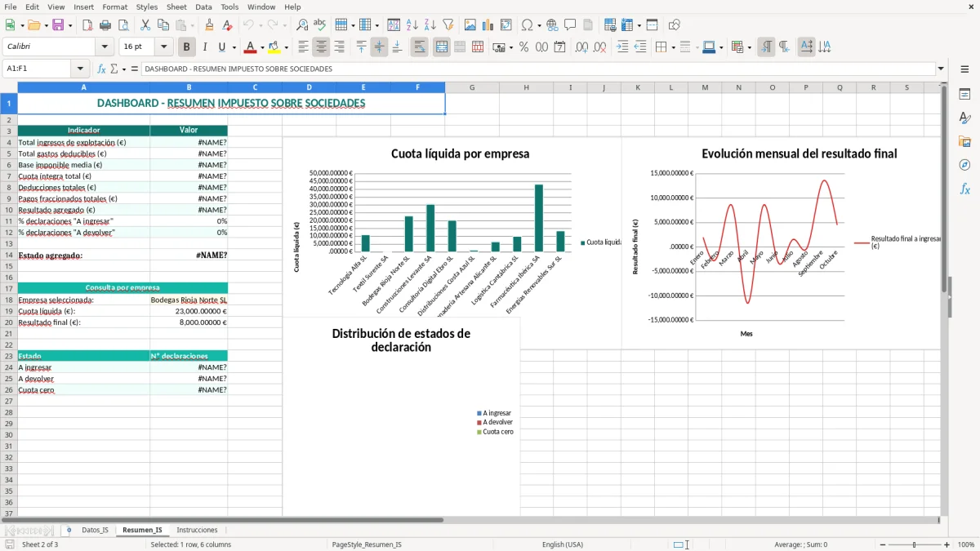Click the Sort Ascending icon
Viewport: 980px width, 551px height.
point(412,25)
